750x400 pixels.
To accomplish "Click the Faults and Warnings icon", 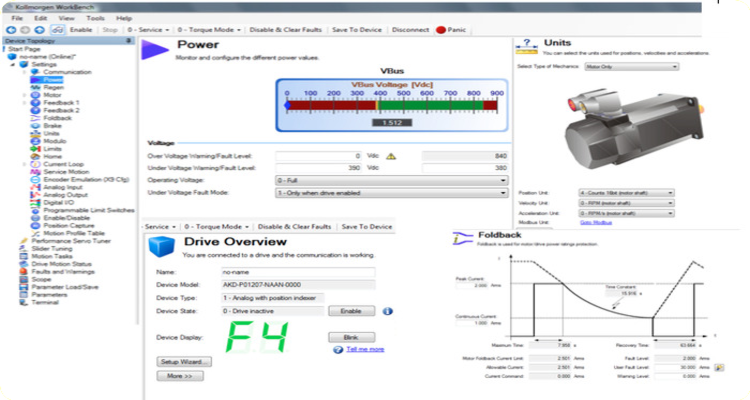I will [x=23, y=271].
